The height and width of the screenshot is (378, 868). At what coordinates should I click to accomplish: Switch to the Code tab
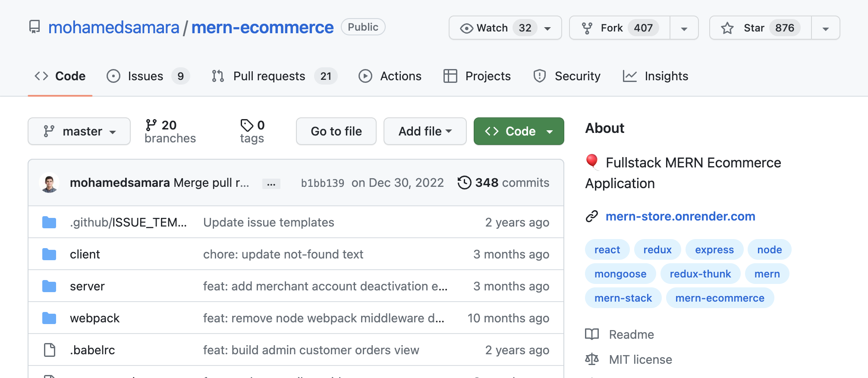[60, 76]
